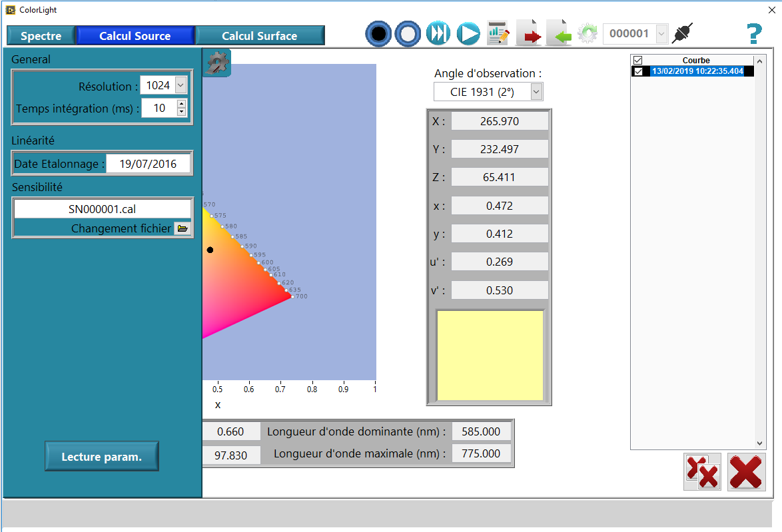Click the plug connection icon
Image resolution: width=782 pixels, height=532 pixels.
(x=682, y=33)
